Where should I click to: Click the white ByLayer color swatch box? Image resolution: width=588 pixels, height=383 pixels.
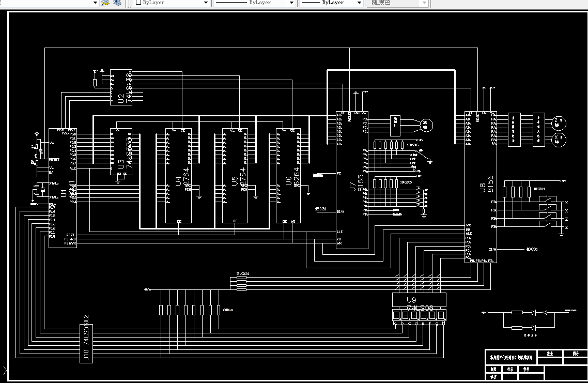(138, 2)
